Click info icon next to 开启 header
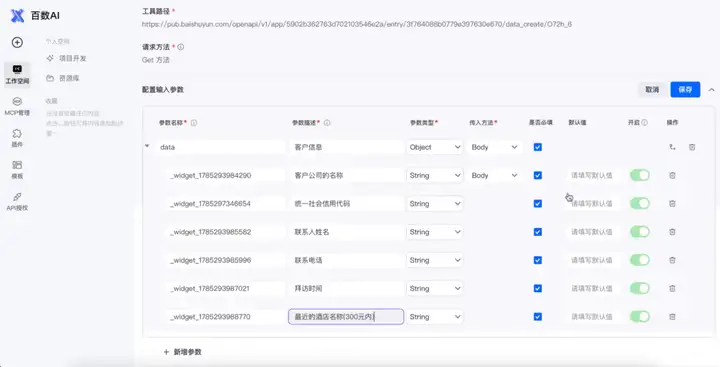 coord(645,123)
